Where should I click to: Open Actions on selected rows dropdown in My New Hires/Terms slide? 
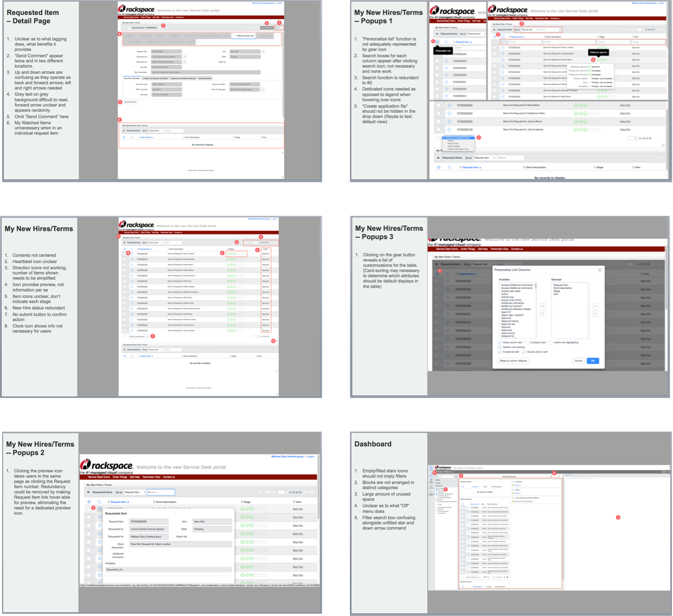click(x=138, y=336)
